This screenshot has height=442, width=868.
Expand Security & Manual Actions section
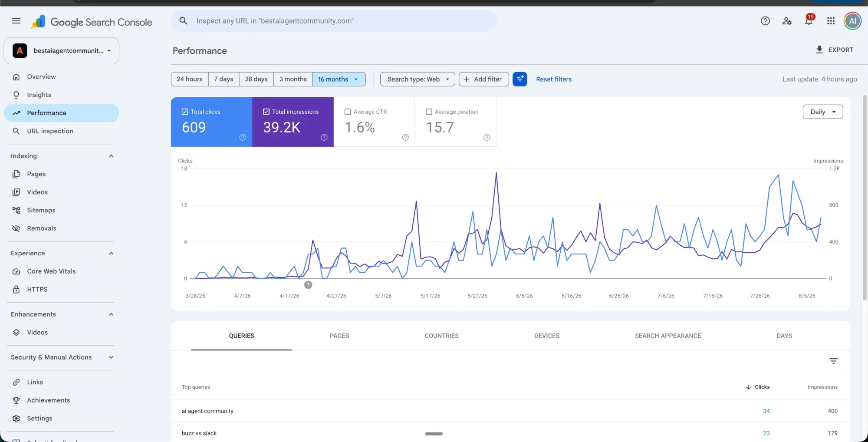coord(111,357)
